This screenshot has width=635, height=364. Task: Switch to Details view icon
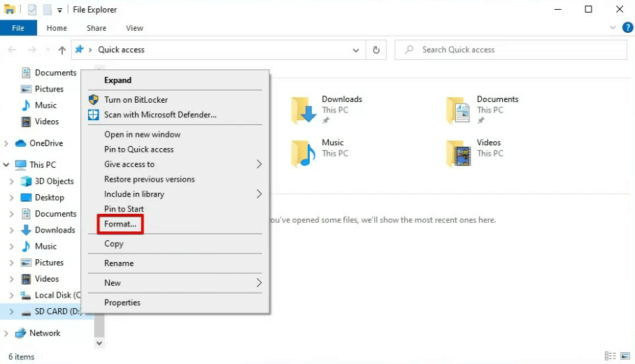tap(610, 356)
